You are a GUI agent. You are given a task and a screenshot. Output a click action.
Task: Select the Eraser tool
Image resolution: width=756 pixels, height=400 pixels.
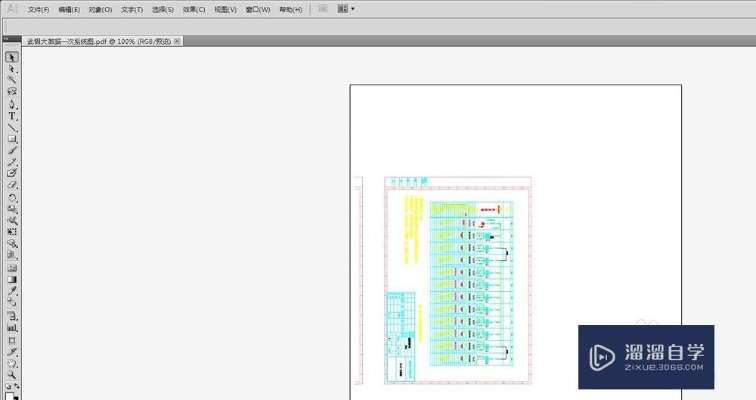[12, 185]
